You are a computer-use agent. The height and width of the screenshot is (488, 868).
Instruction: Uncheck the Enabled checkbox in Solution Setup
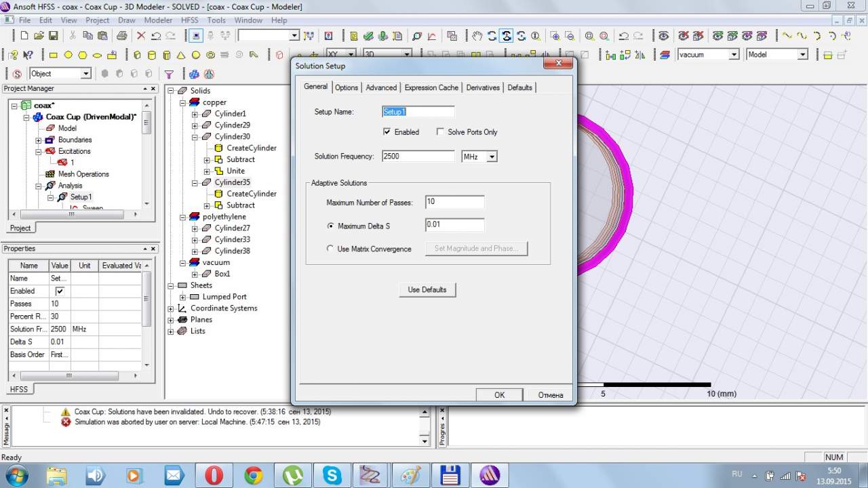click(387, 132)
